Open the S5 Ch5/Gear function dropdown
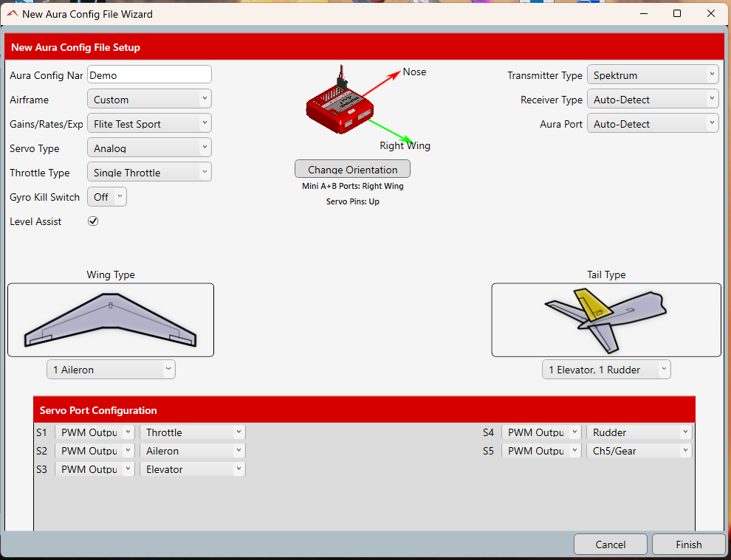 tap(639, 451)
